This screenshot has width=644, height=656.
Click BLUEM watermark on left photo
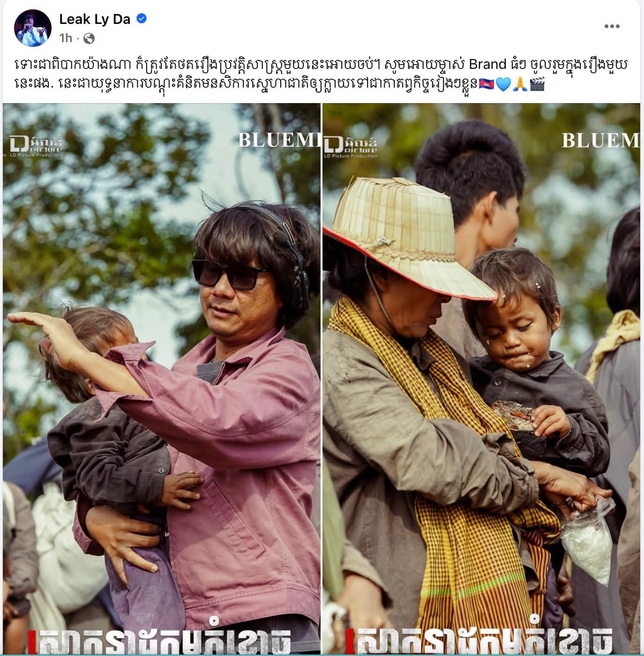point(279,140)
